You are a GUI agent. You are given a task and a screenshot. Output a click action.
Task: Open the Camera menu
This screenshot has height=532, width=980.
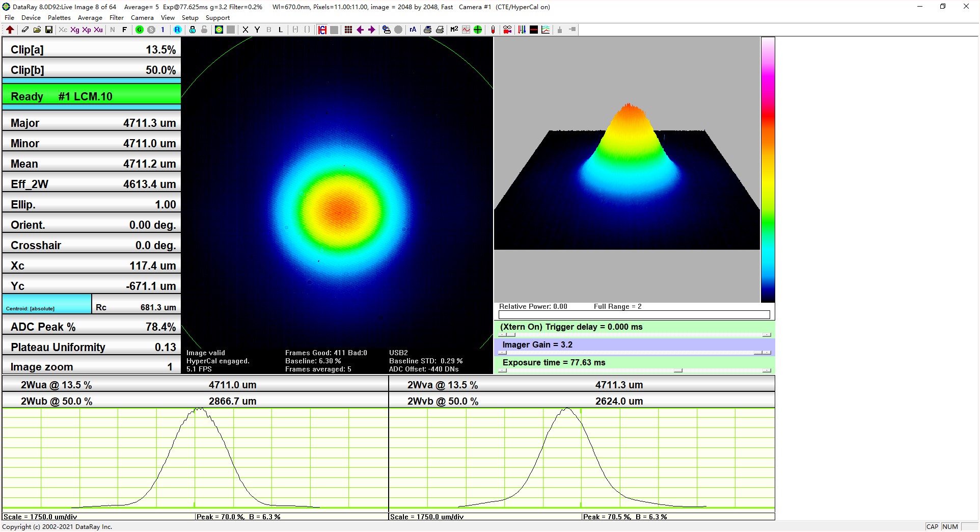point(142,17)
